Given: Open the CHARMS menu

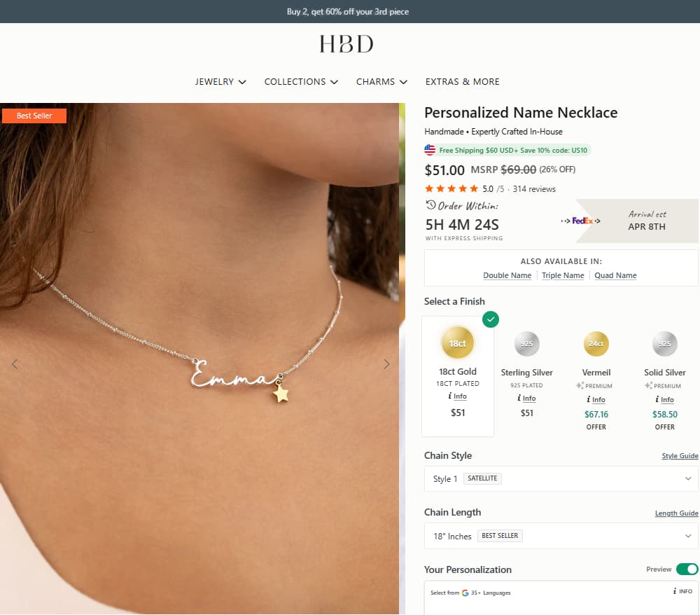Looking at the screenshot, I should pos(381,82).
